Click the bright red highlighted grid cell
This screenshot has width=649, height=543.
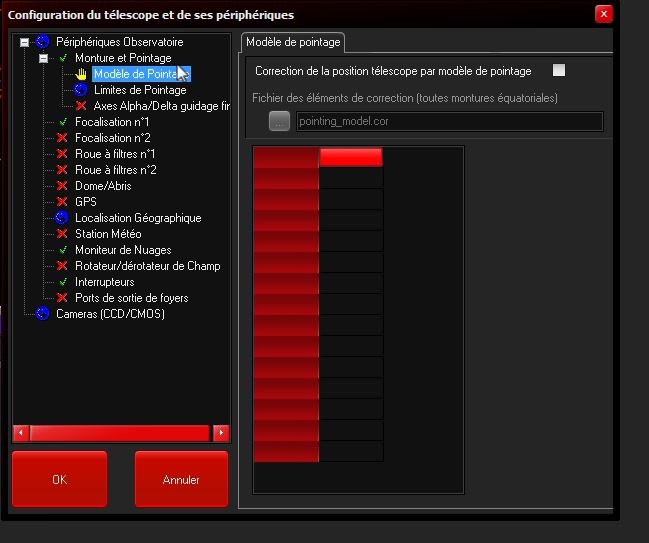pos(351,157)
